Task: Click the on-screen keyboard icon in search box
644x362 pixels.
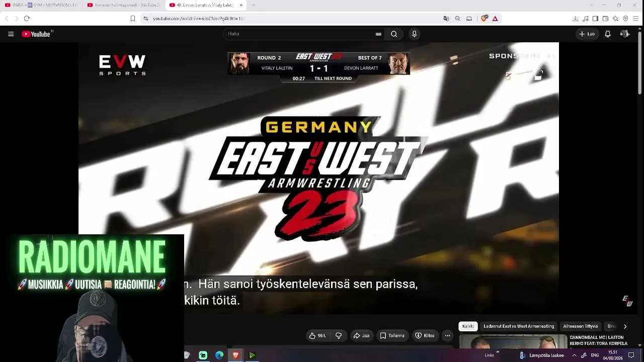Action: 378,34
